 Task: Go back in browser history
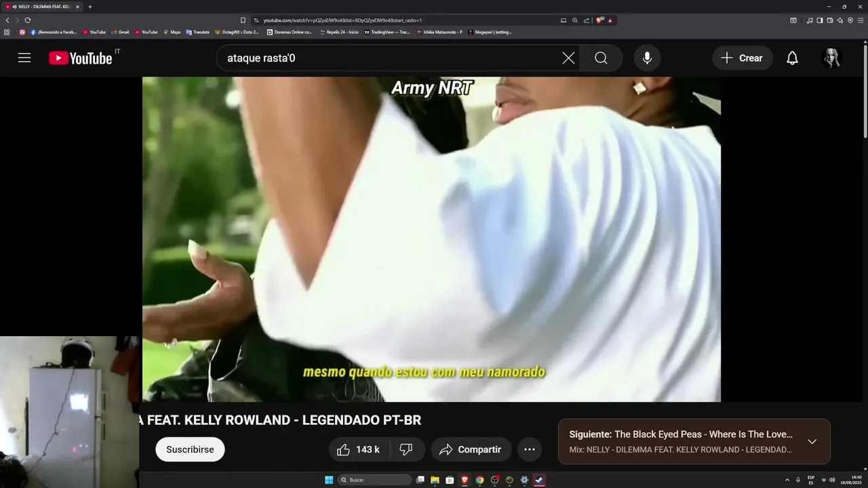click(7, 20)
